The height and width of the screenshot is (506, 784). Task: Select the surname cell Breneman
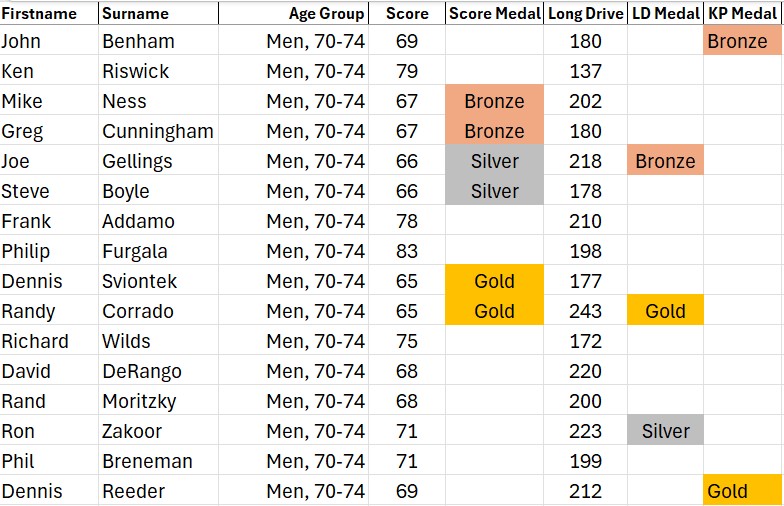[x=145, y=461]
